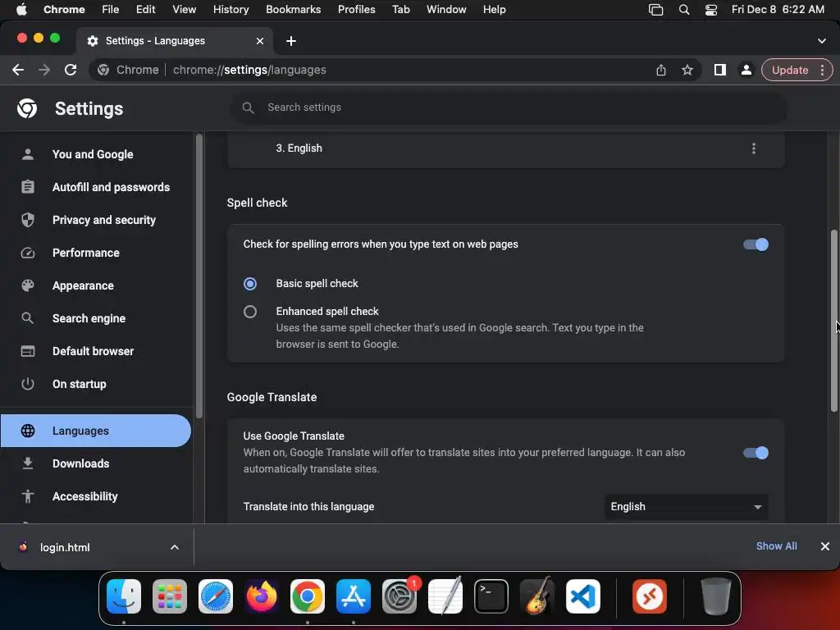The height and width of the screenshot is (630, 840).
Task: Open the profile avatar icon
Action: (746, 70)
